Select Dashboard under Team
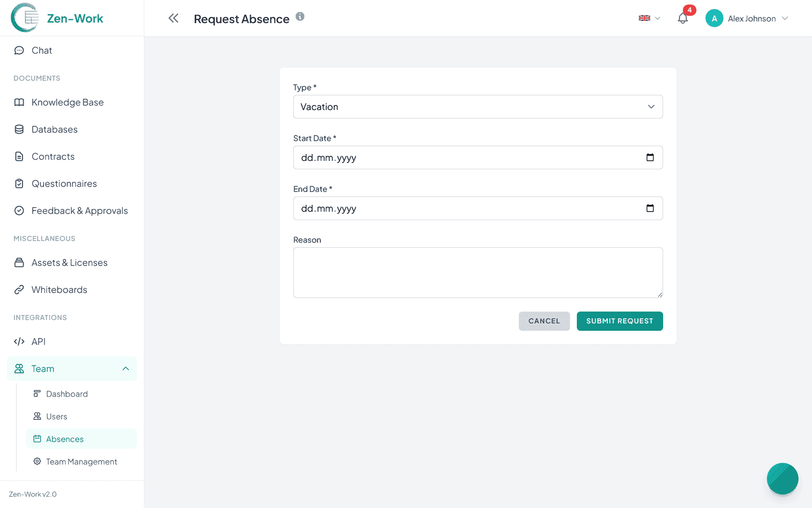Image resolution: width=812 pixels, height=508 pixels. point(81,393)
